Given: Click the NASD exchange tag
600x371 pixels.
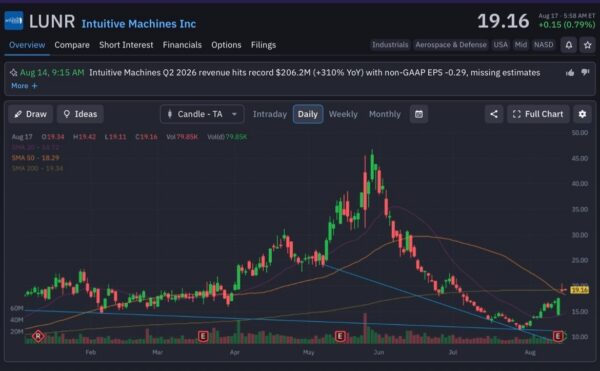Looking at the screenshot, I should pyautogui.click(x=543, y=45).
